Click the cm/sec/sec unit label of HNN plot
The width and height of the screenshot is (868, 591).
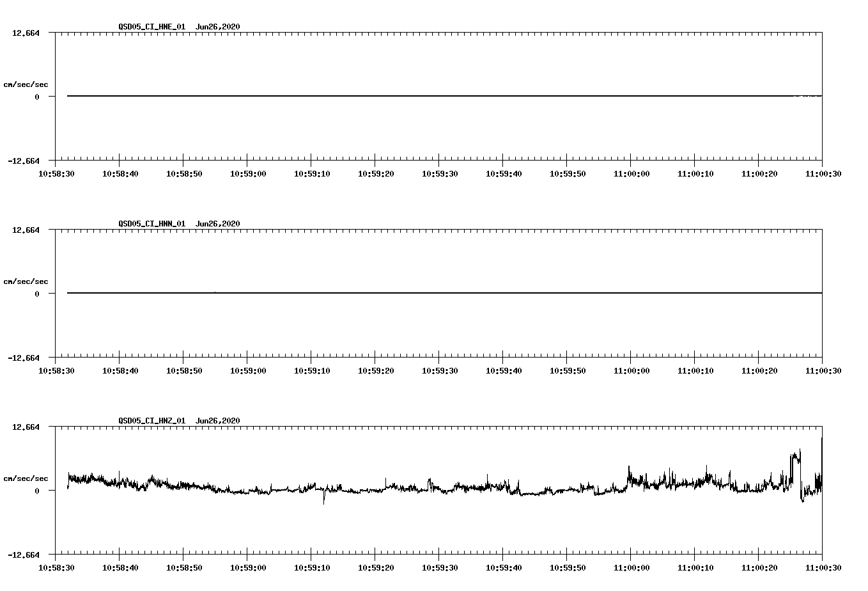point(26,282)
